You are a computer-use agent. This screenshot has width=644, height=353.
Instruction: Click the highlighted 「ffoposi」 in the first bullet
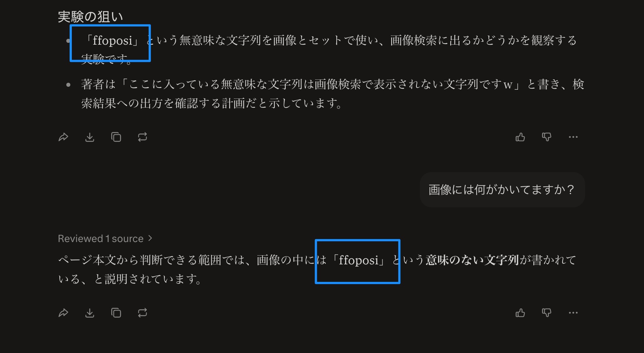(112, 41)
